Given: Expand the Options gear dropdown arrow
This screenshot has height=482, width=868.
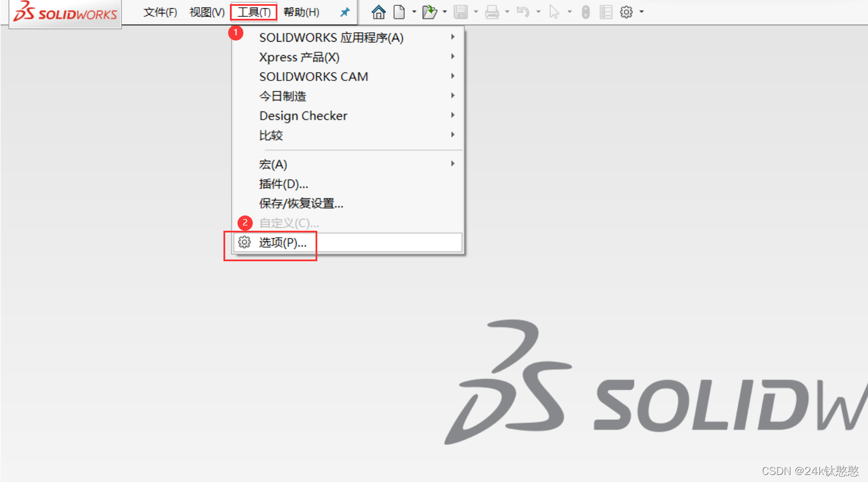Looking at the screenshot, I should pos(642,12).
